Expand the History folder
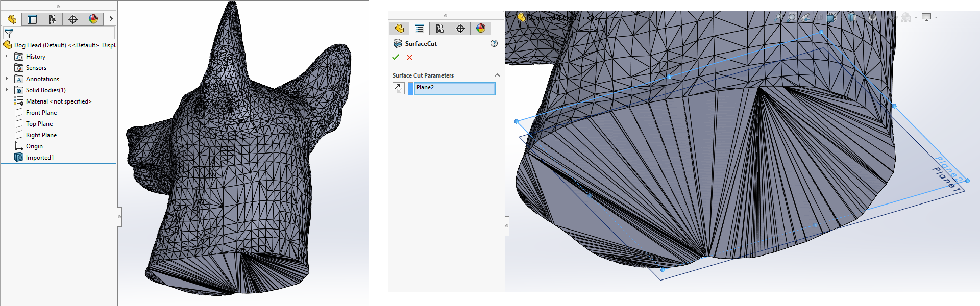 tap(7, 57)
